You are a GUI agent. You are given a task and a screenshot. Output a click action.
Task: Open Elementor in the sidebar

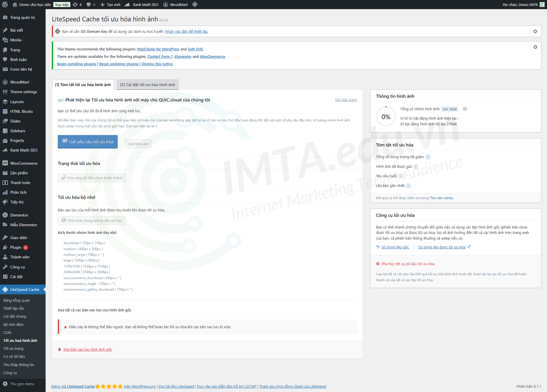pyautogui.click(x=23, y=215)
